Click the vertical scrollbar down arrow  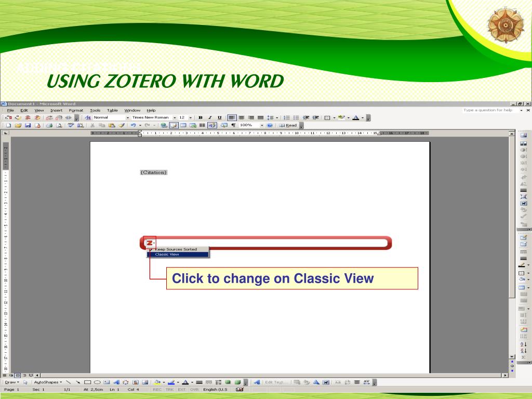pos(512,357)
